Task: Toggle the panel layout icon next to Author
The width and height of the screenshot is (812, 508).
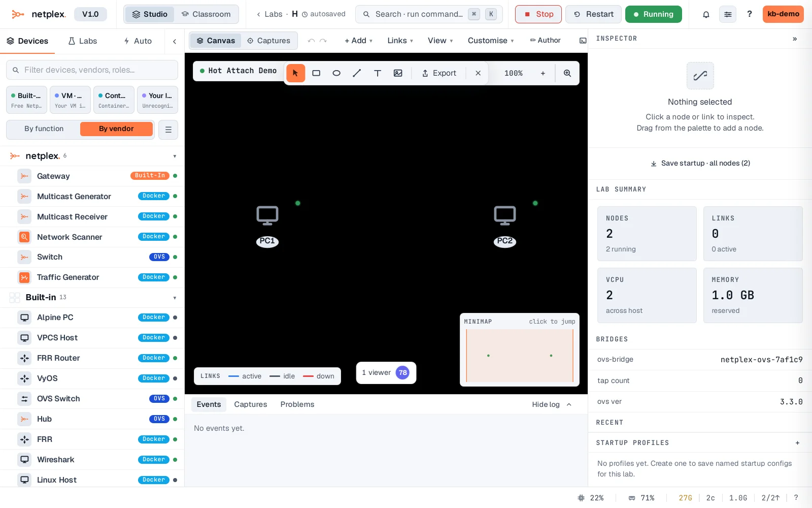Action: (x=583, y=41)
